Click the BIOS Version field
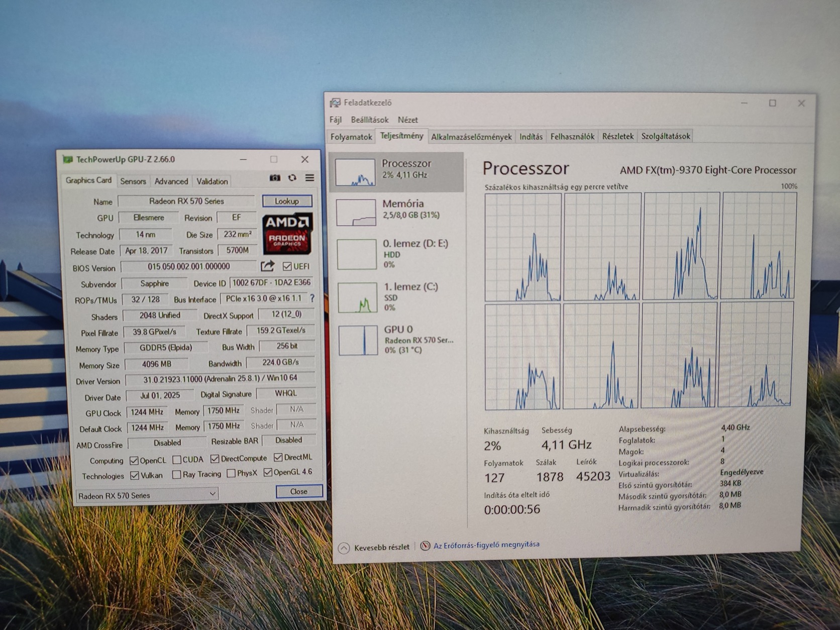Image resolution: width=840 pixels, height=630 pixels. 189,266
